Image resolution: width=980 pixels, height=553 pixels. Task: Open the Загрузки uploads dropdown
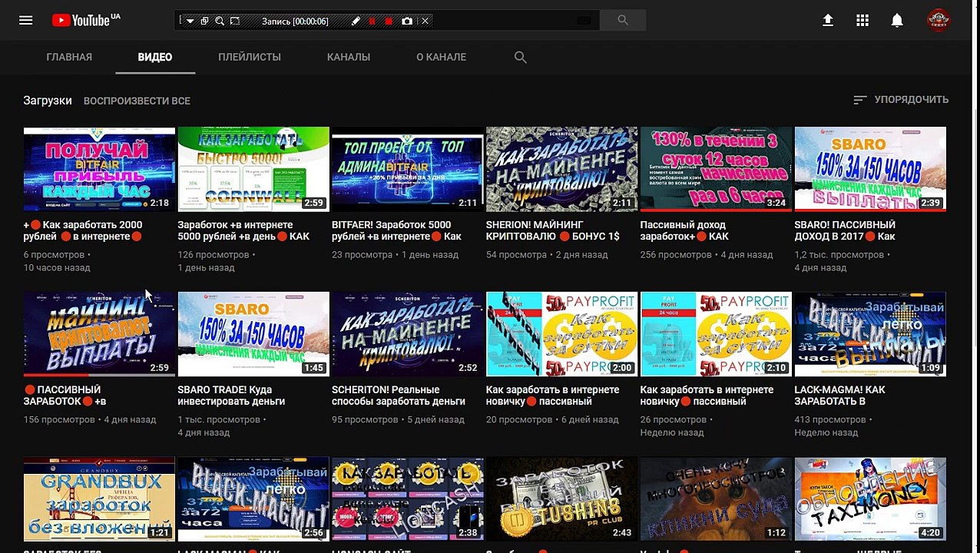tap(48, 101)
